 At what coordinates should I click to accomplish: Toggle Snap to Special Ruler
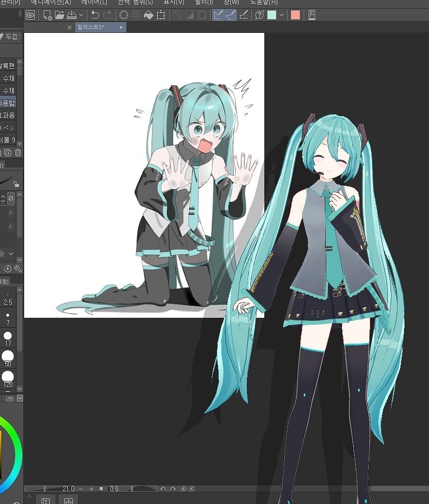click(x=231, y=15)
